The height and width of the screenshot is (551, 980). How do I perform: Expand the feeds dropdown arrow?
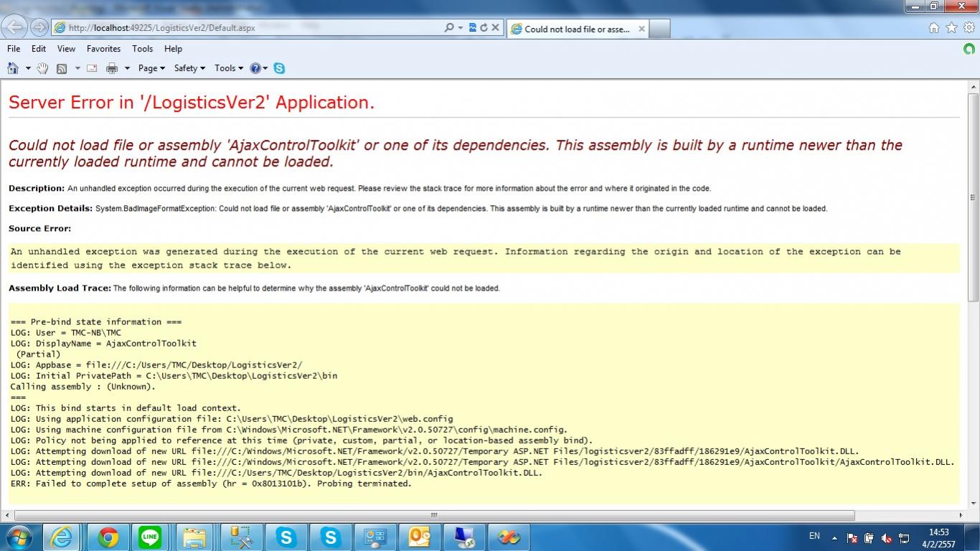tap(77, 68)
